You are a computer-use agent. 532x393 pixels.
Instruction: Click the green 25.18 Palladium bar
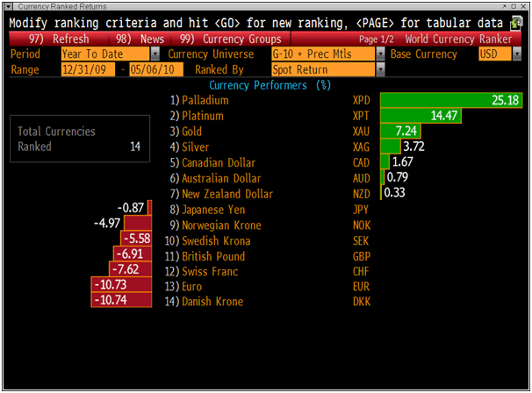tap(451, 100)
